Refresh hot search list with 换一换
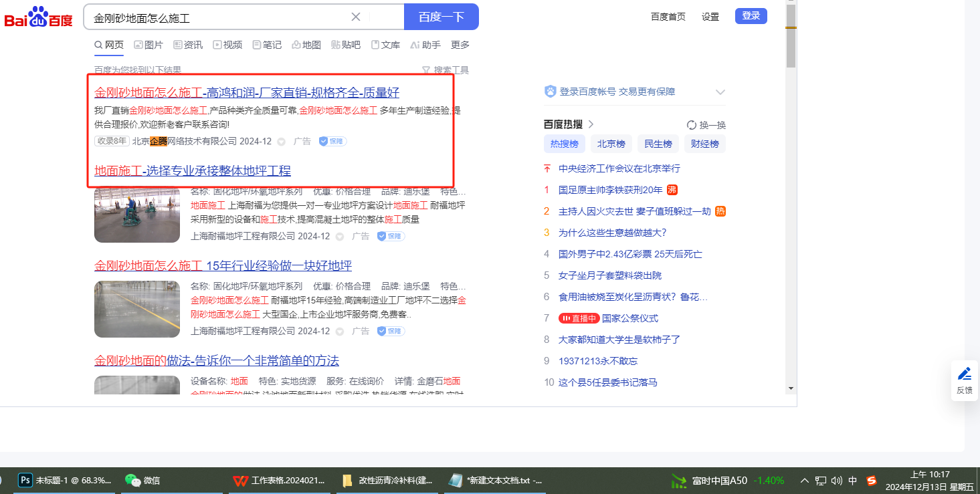The width and height of the screenshot is (980, 494). tap(706, 125)
